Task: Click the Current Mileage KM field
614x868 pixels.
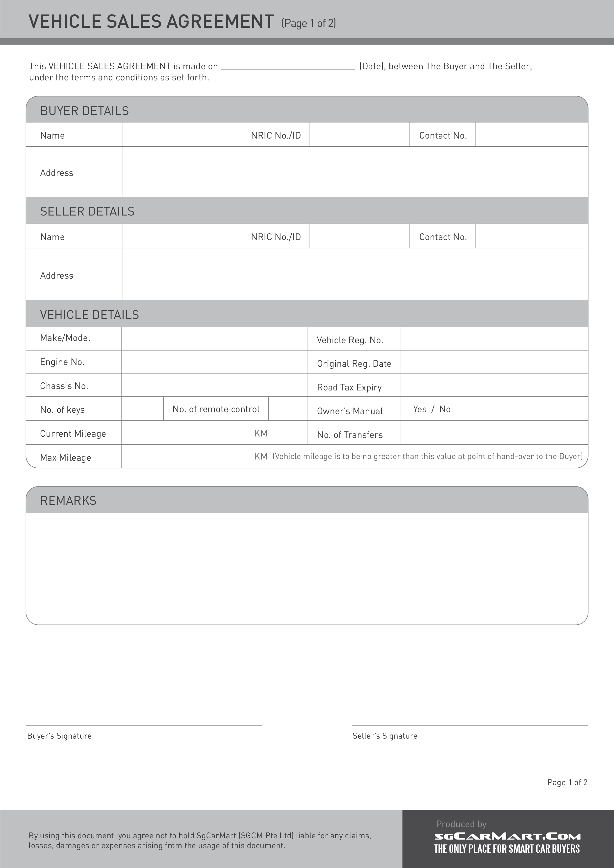Action: click(193, 434)
